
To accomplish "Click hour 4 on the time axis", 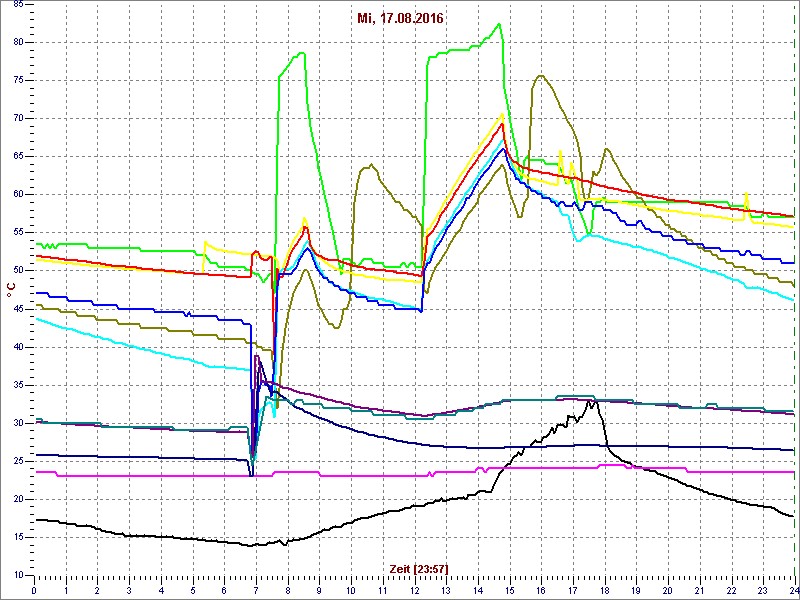I will coord(161,588).
